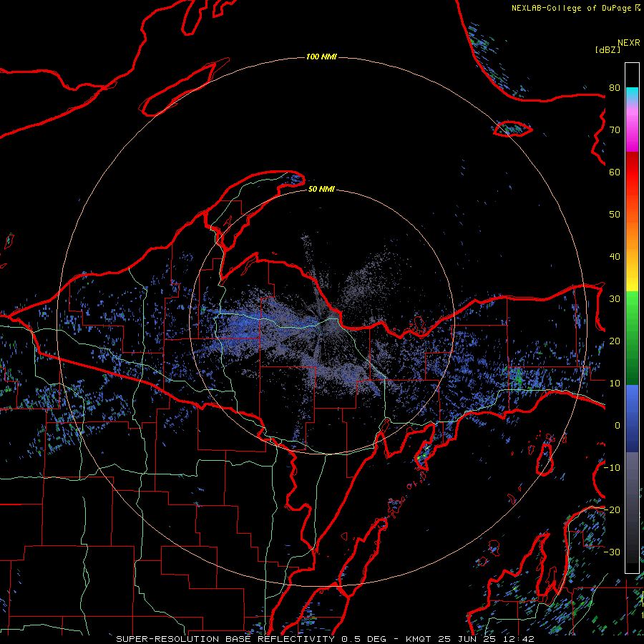This screenshot has height=644, width=644.
Task: Click the cyan top of the reflectivity colorbar
Action: [632, 92]
